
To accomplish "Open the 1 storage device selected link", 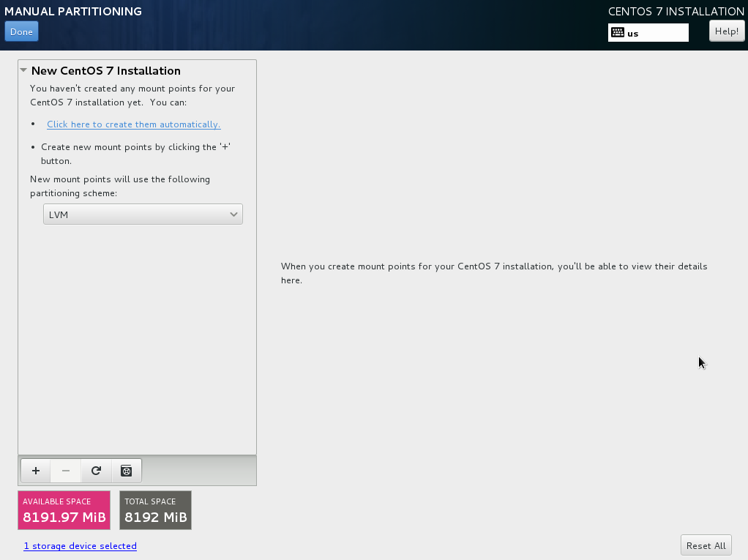I will tap(81, 545).
